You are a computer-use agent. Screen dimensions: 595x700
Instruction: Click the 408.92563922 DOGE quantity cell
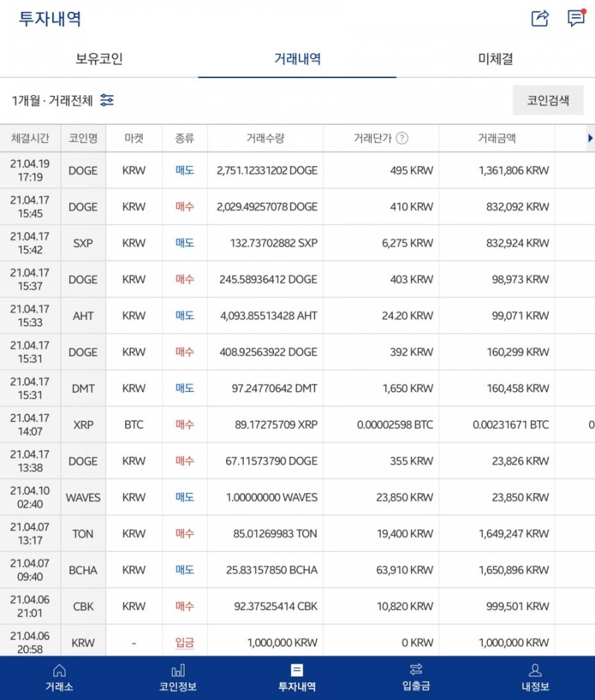coord(265,353)
